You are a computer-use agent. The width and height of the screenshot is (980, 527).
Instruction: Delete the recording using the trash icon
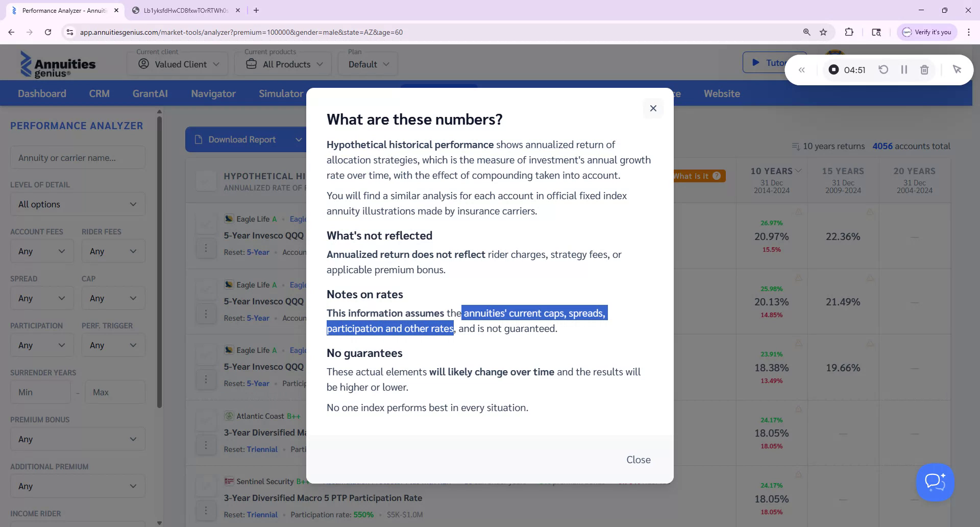pos(924,69)
